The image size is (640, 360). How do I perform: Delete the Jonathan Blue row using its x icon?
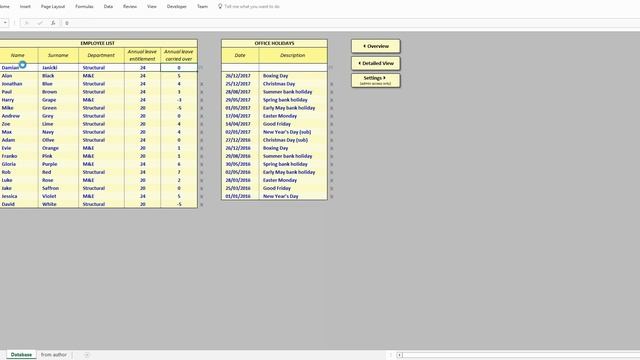point(202,84)
